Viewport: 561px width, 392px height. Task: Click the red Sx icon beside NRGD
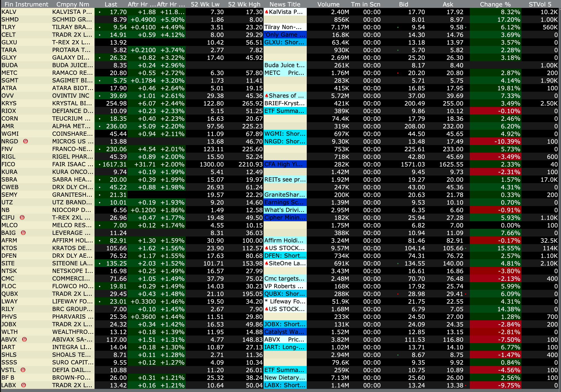25,141
